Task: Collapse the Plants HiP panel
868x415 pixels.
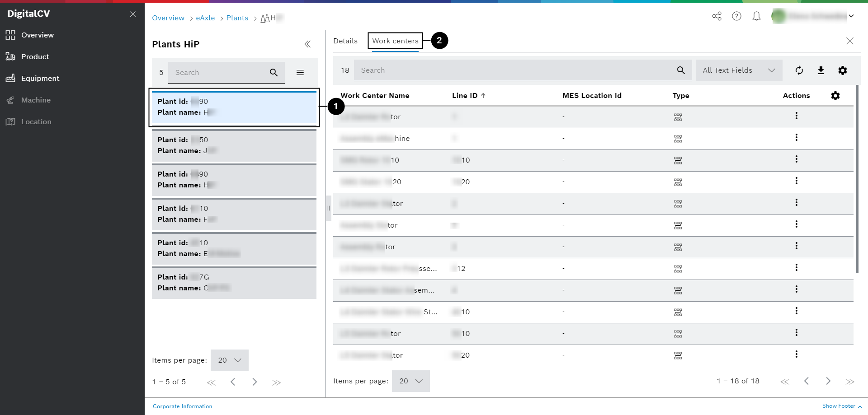Action: click(x=307, y=44)
